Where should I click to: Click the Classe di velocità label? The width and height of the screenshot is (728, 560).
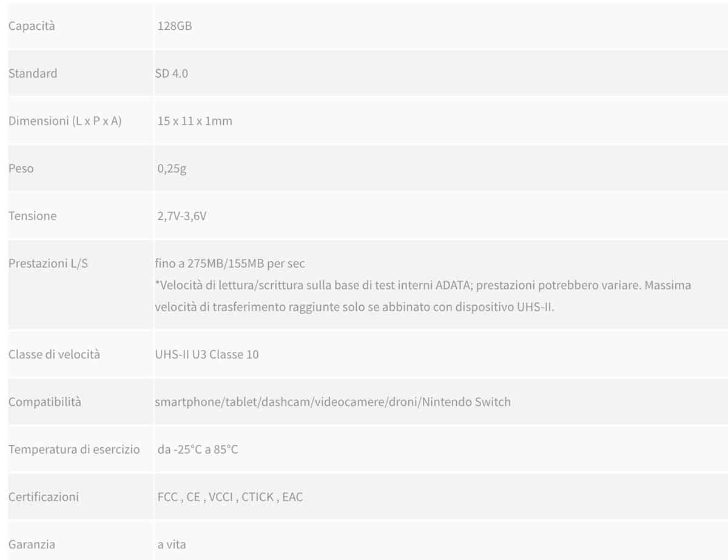(x=54, y=354)
